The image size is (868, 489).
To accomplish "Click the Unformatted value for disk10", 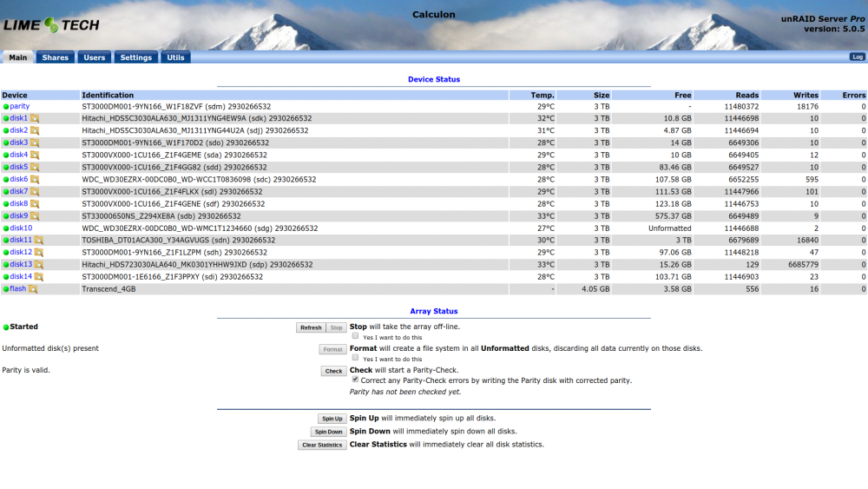I will pyautogui.click(x=670, y=228).
